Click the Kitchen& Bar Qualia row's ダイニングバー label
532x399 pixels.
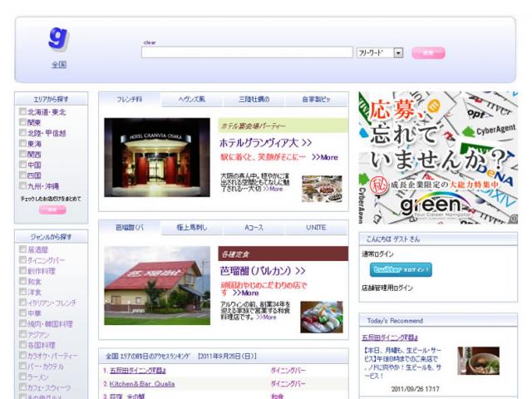(288, 384)
